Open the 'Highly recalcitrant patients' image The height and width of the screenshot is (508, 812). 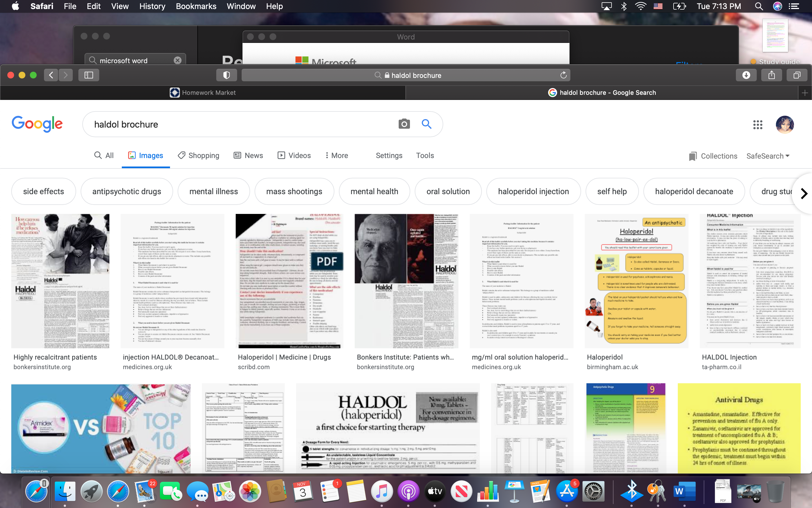click(60, 281)
